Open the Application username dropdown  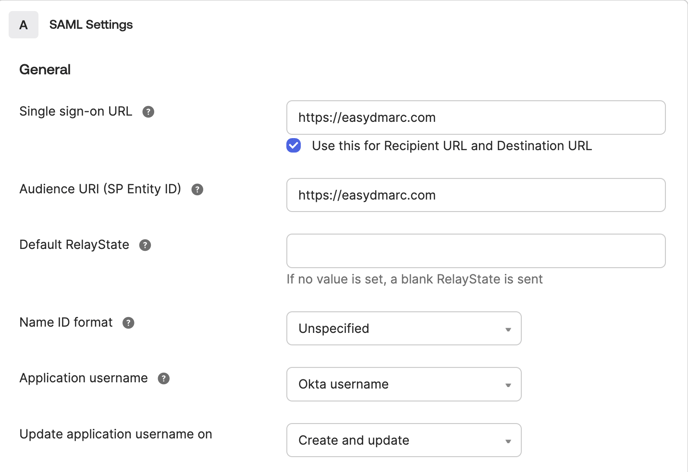(x=404, y=384)
